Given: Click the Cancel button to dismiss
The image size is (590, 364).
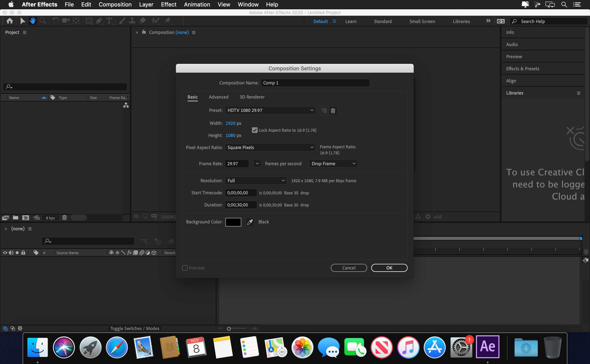Looking at the screenshot, I should point(349,268).
